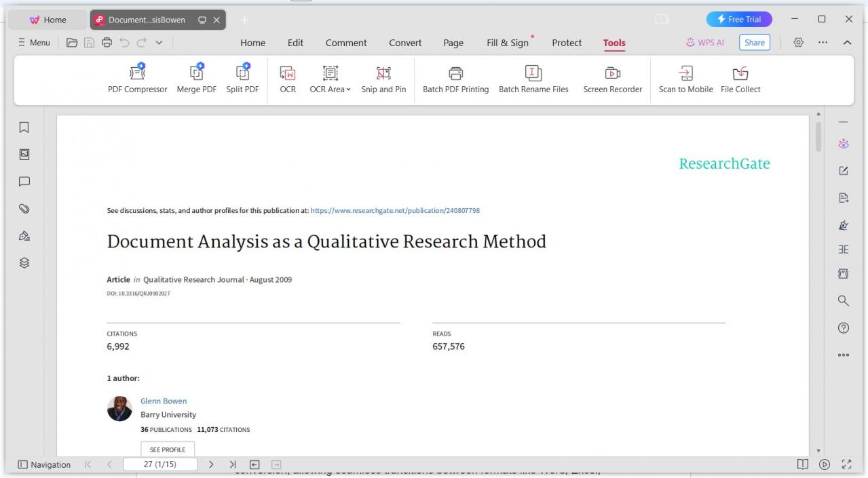Switch to the Convert tab

[x=404, y=43]
